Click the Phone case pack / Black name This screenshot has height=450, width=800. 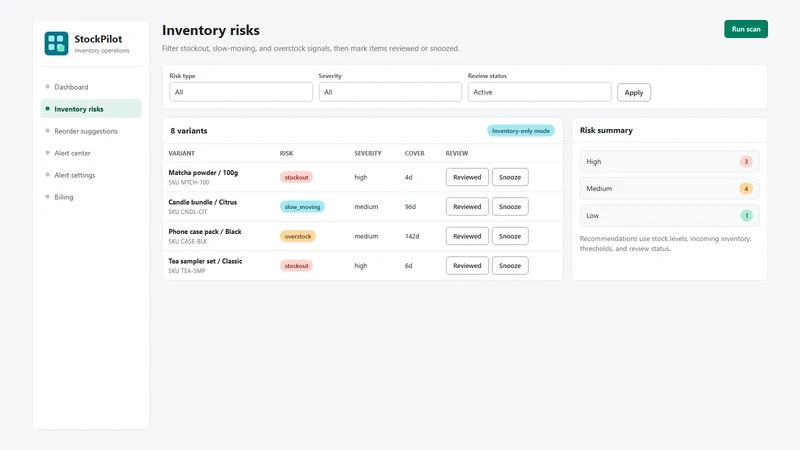pyautogui.click(x=205, y=232)
